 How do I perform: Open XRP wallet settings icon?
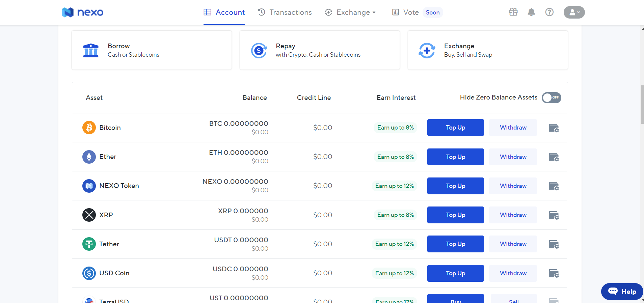(x=554, y=215)
